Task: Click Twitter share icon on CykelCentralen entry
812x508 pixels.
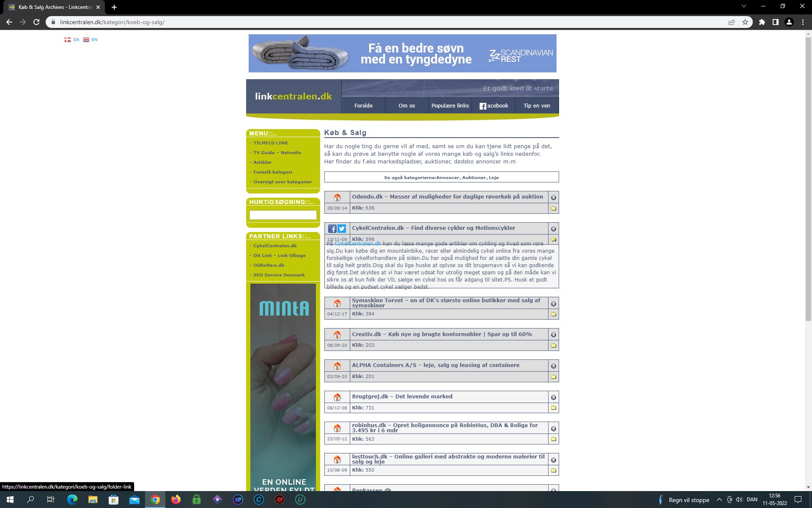Action: pyautogui.click(x=342, y=229)
